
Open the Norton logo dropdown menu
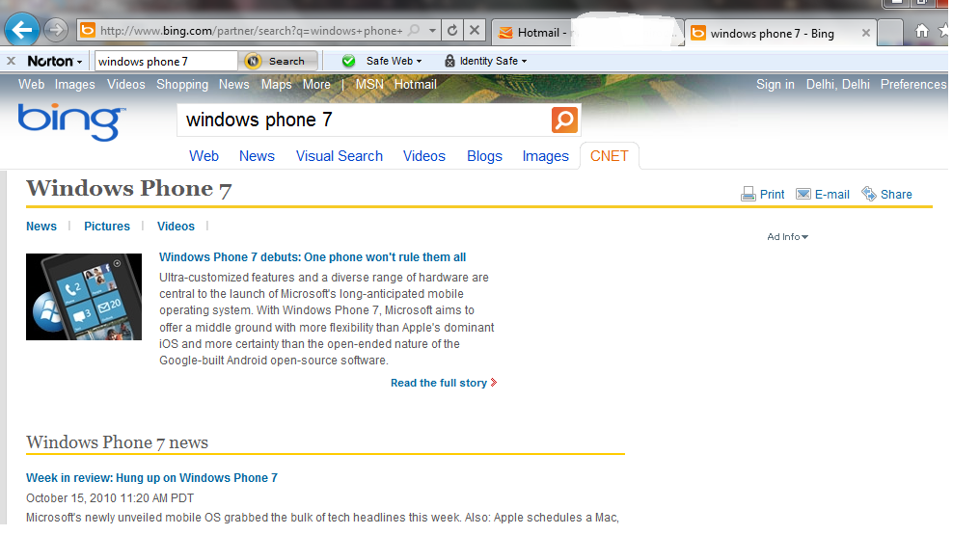click(x=54, y=61)
